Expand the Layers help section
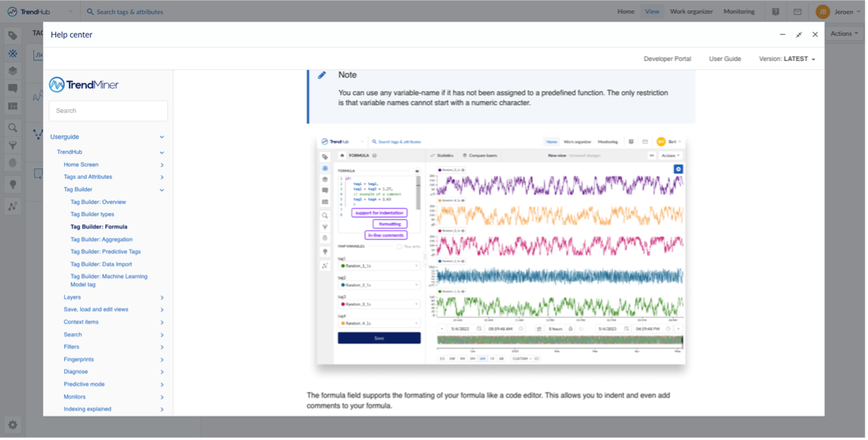Viewport: 868px width, 440px height. [162, 297]
